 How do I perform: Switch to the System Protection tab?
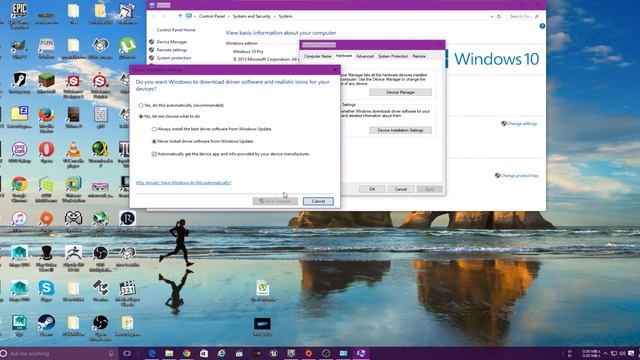pos(393,56)
